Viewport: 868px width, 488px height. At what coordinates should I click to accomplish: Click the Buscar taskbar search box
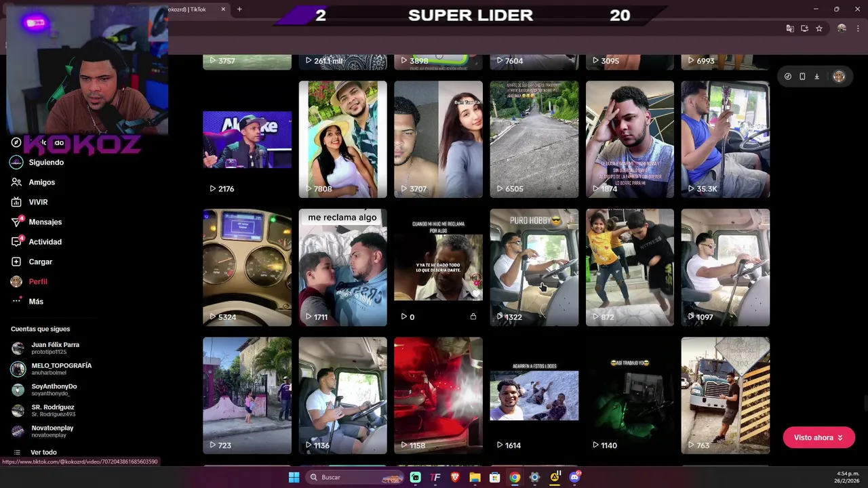pyautogui.click(x=356, y=477)
